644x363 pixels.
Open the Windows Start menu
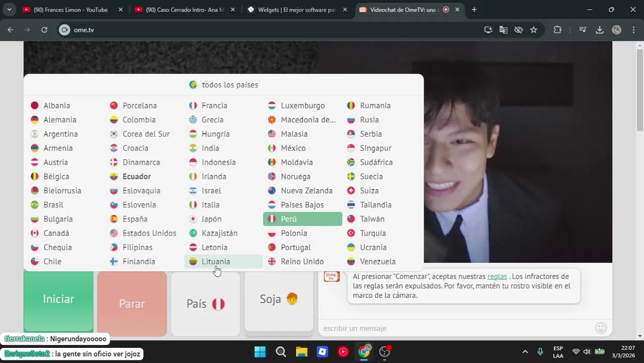pos(260,351)
